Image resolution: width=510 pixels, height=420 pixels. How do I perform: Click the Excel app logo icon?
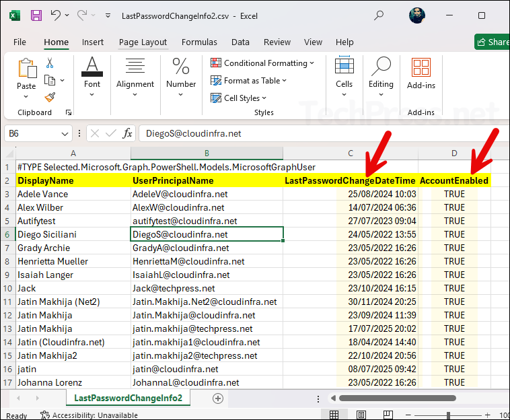tap(15, 15)
